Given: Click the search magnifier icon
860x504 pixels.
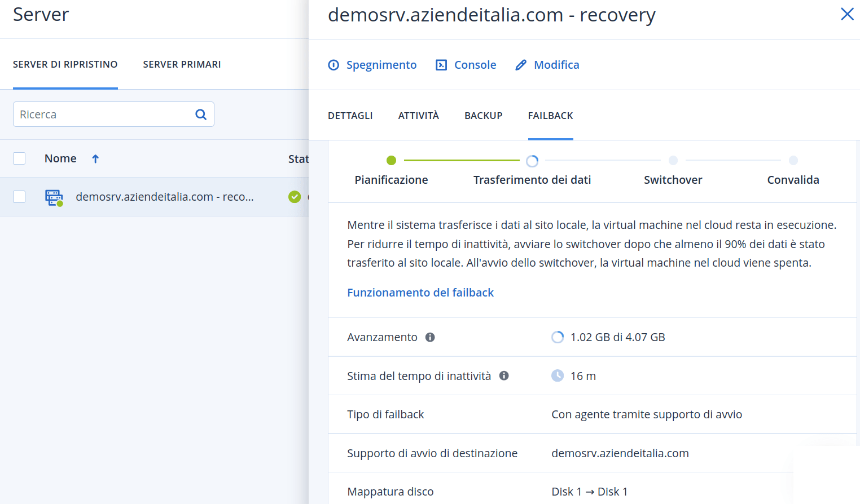Looking at the screenshot, I should pyautogui.click(x=201, y=114).
